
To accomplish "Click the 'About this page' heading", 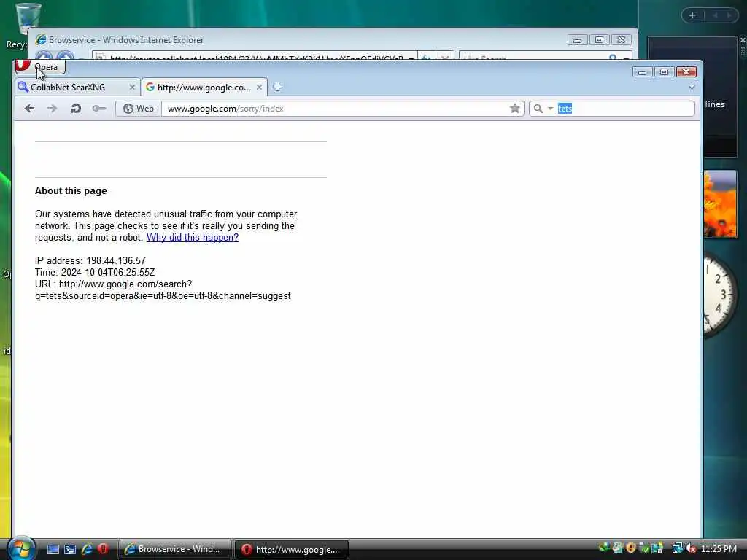I will coord(71,190).
